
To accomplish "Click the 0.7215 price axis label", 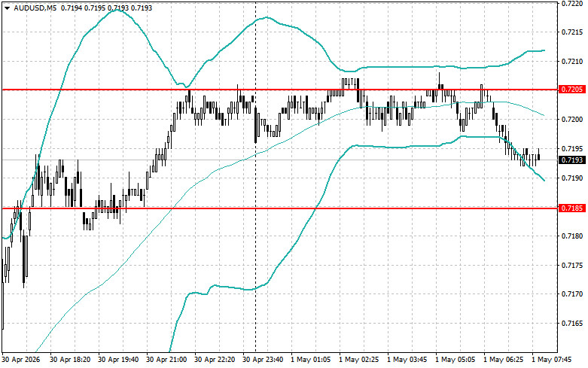I will tap(572, 32).
